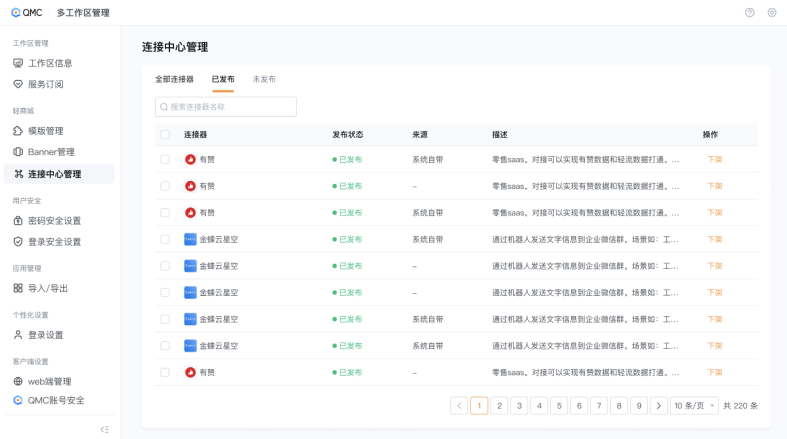Select 连接中心管理 in the sidebar

pyautogui.click(x=59, y=174)
